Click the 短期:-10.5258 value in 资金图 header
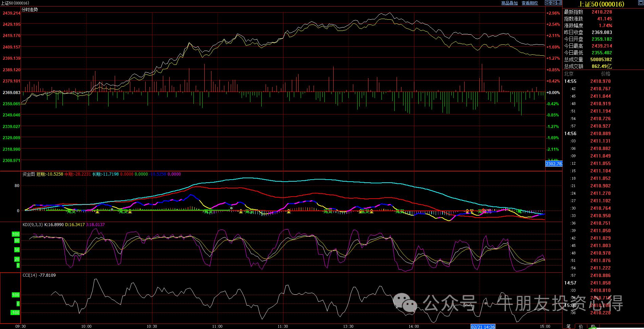The width and height of the screenshot is (644, 329). [50, 174]
